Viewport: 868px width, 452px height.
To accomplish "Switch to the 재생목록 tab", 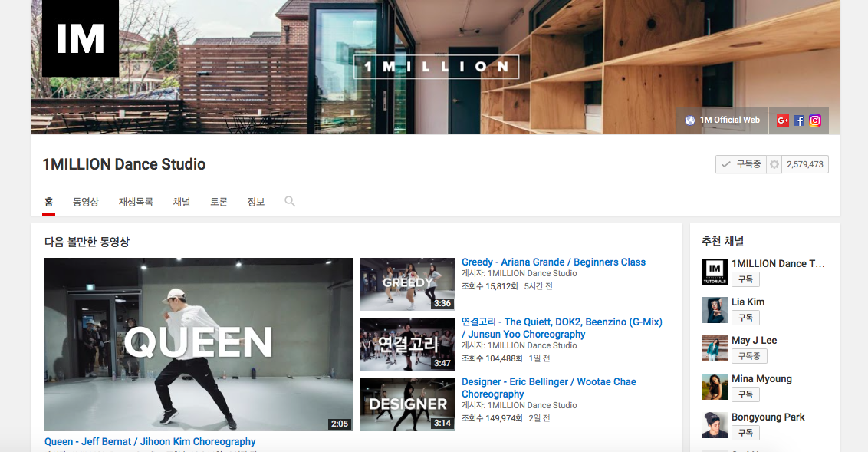I will pyautogui.click(x=136, y=202).
